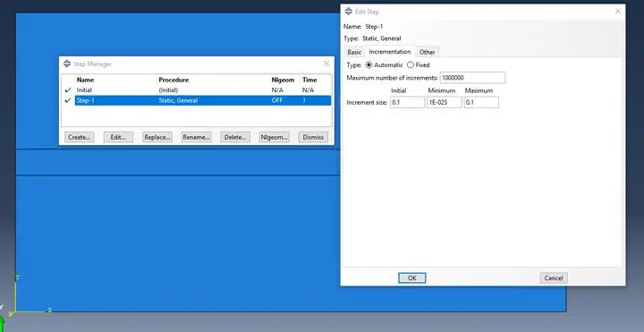
Task: Click the Static, General procedure cell
Action: [178, 100]
